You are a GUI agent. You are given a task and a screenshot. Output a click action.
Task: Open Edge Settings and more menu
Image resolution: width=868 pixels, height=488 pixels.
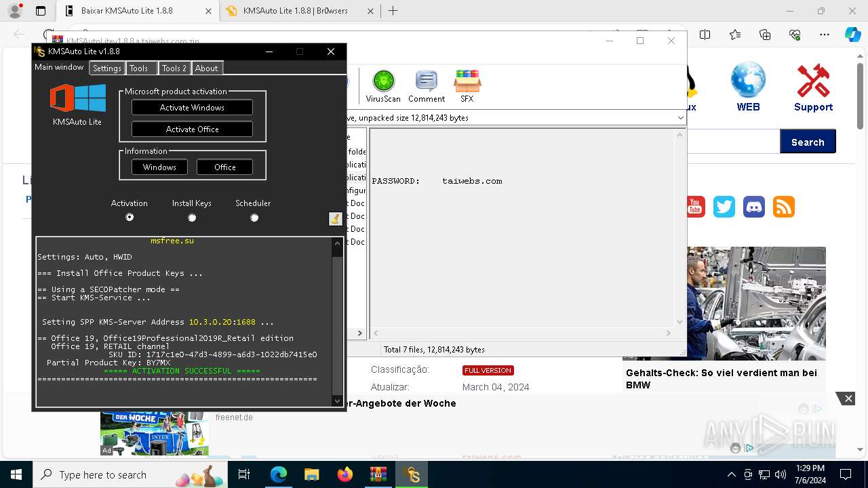click(x=825, y=35)
